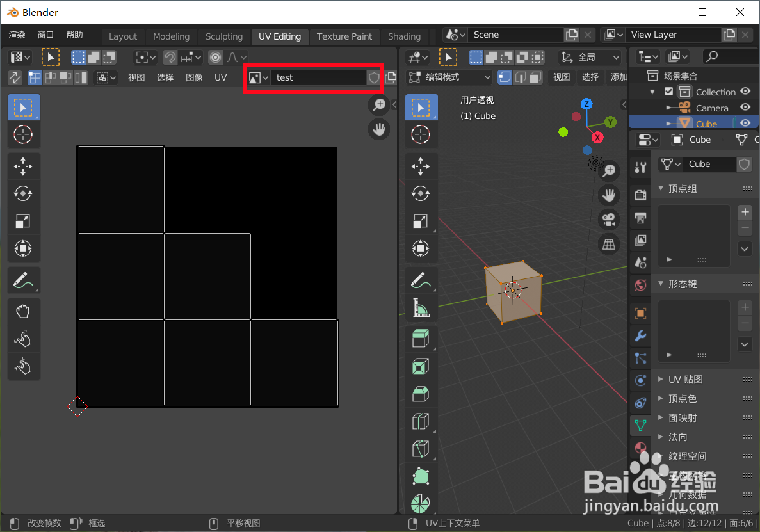Select the Poly Build tool
This screenshot has width=760, height=532.
(x=421, y=476)
